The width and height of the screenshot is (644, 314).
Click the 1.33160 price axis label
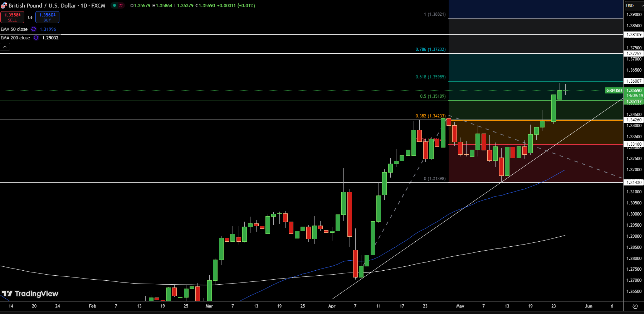pyautogui.click(x=634, y=144)
